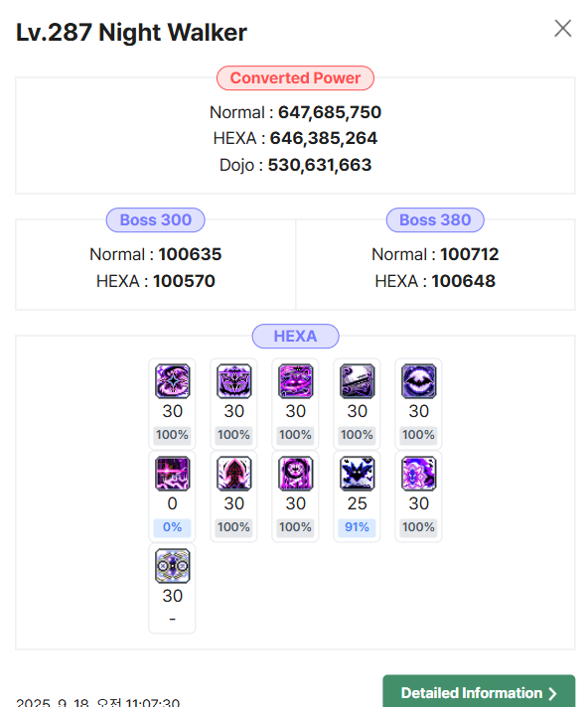The height and width of the screenshot is (707, 588).
Task: Select the Boss 380 label
Action: 435,220
